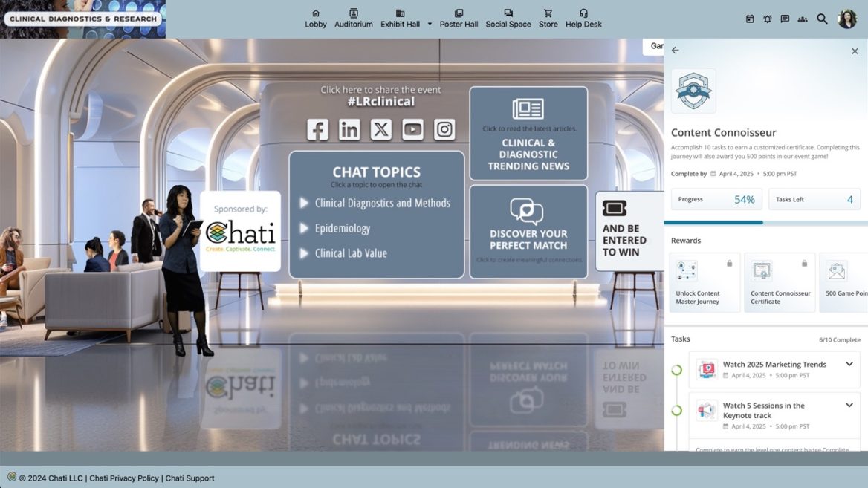868x488 pixels.
Task: Open the chat messages icon
Action: [x=785, y=19]
